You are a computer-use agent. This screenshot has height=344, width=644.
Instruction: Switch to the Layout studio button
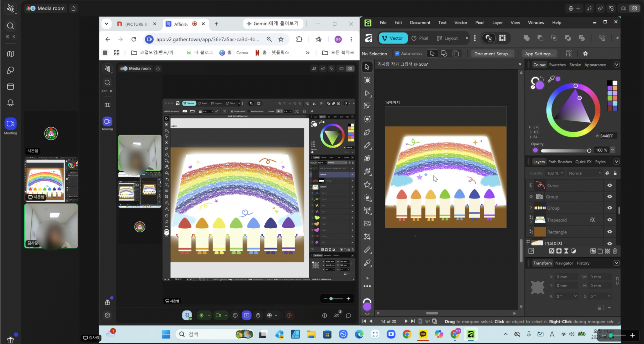click(x=447, y=38)
